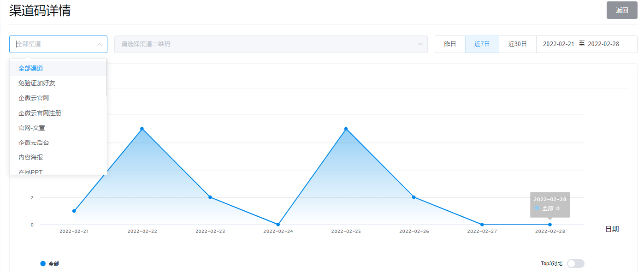This screenshot has height=273, width=644.
Task: Pick 内容海报 from the channel list
Action: pyautogui.click(x=58, y=157)
